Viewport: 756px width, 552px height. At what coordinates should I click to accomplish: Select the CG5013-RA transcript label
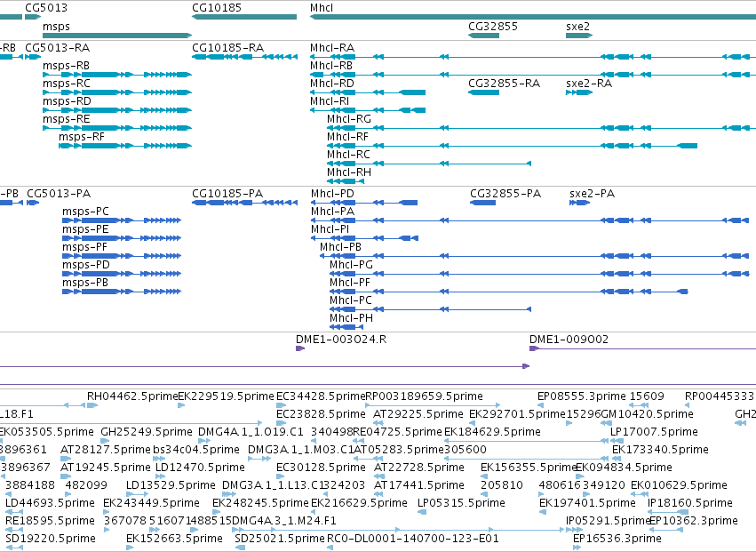pyautogui.click(x=58, y=48)
